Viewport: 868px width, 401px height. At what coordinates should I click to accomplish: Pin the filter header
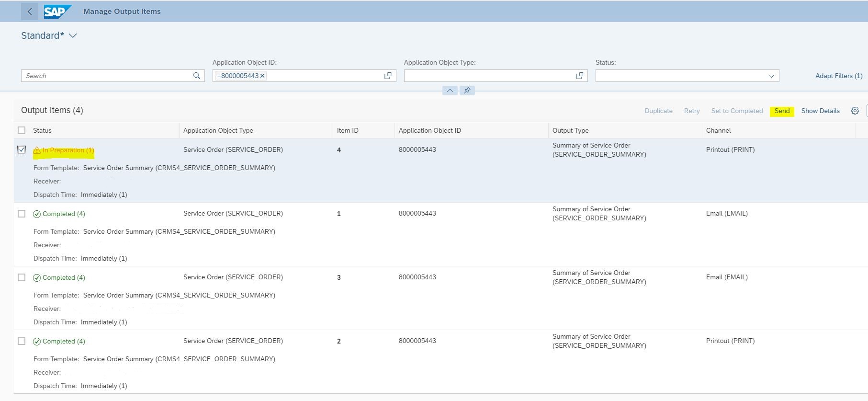[x=467, y=91]
